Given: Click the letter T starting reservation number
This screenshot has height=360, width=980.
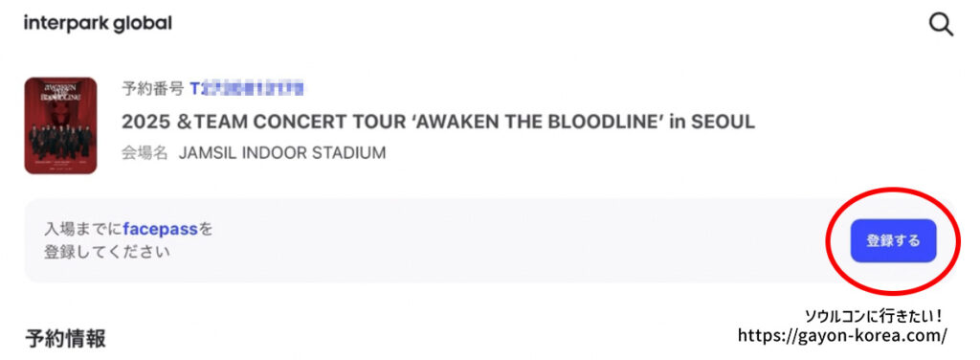Looking at the screenshot, I should (194, 89).
